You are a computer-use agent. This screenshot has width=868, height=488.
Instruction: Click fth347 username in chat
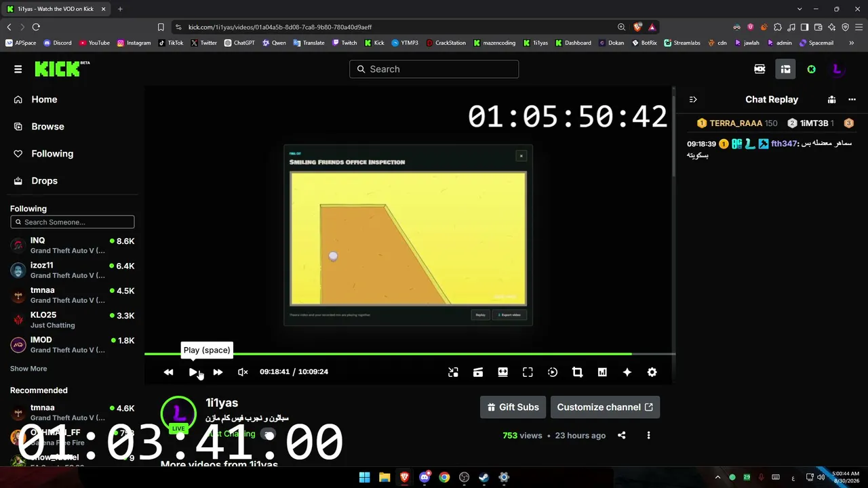click(783, 144)
